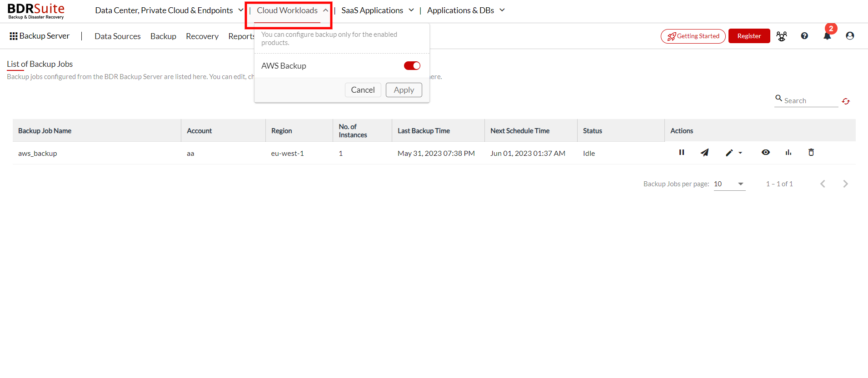Viewport: 868px width, 378px height.
Task: Click the Getting Started button
Action: pos(693,36)
